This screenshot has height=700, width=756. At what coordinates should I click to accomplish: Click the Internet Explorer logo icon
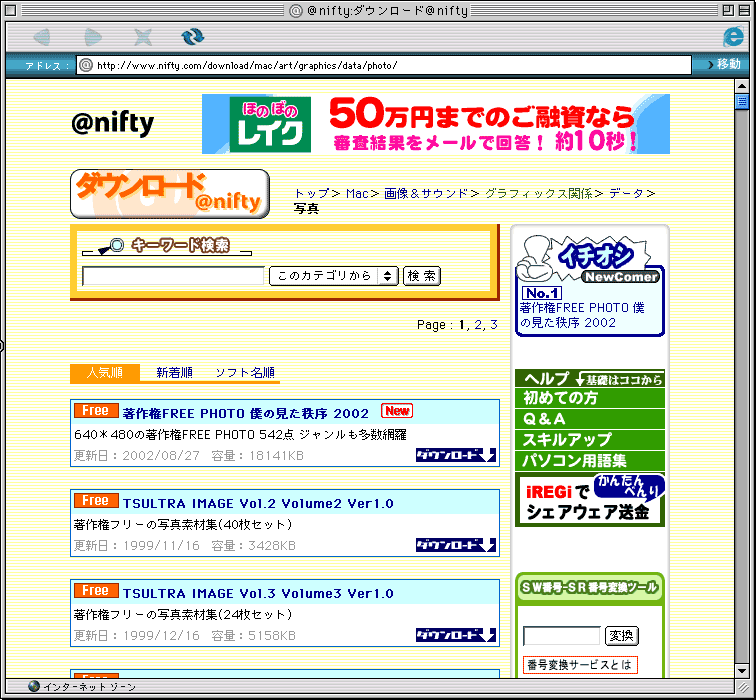click(733, 36)
